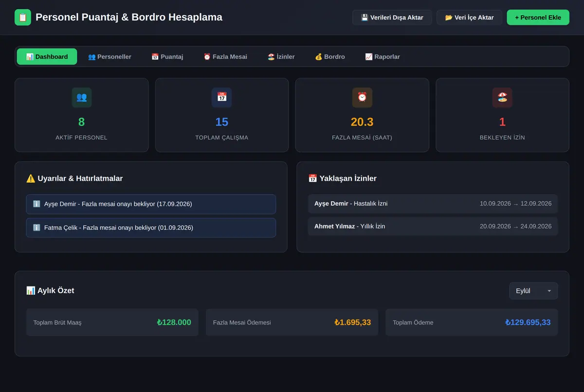
Task: Click the people icon above Aktif Personel
Action: [x=82, y=97]
